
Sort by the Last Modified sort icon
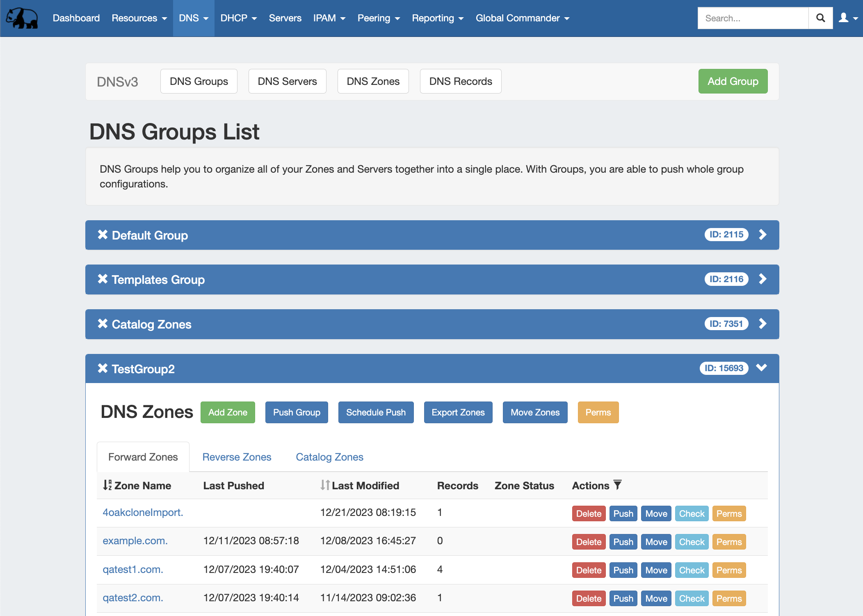pos(325,485)
